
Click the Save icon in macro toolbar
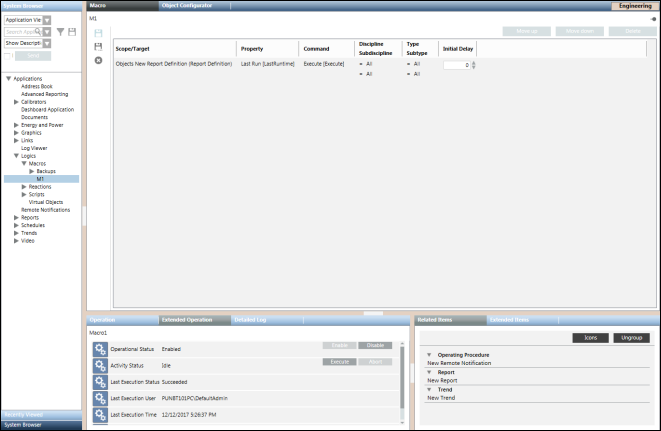point(98,33)
